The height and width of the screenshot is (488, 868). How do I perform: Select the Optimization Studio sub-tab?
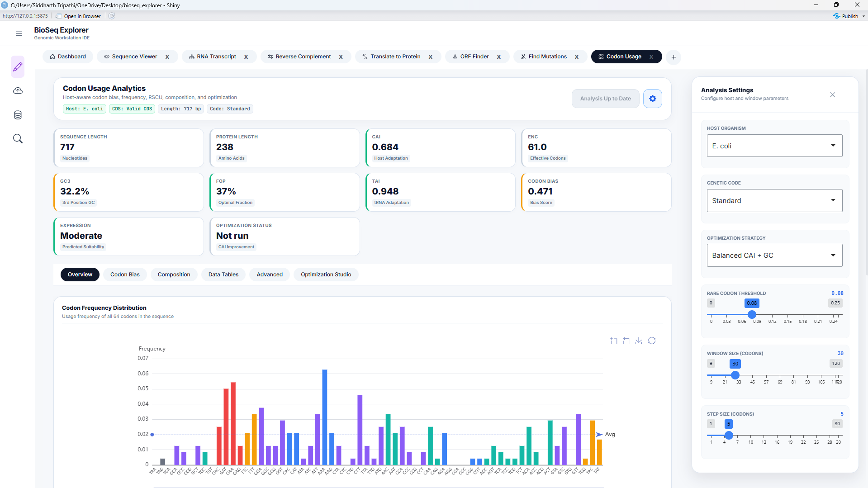click(x=326, y=275)
